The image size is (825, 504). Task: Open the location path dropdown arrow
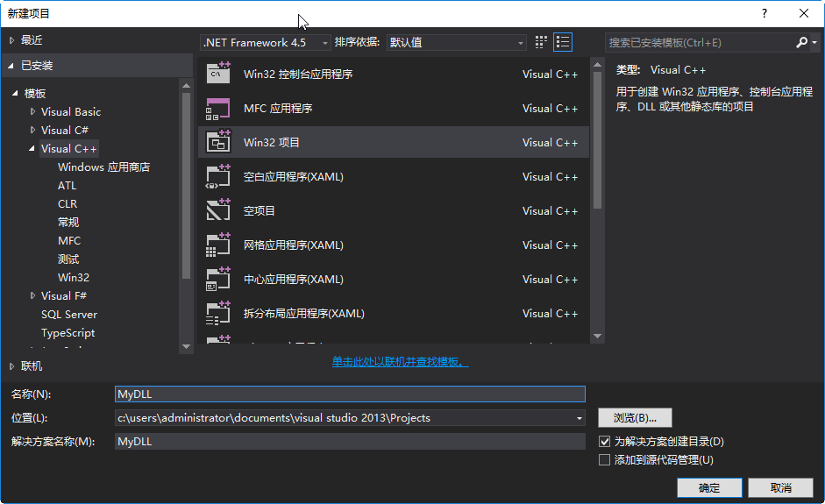(x=580, y=418)
